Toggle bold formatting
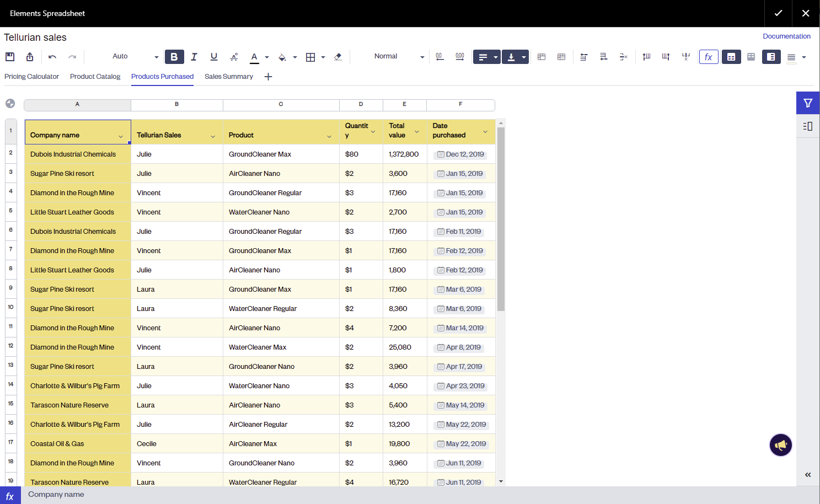The width and height of the screenshot is (820, 504). coord(174,57)
